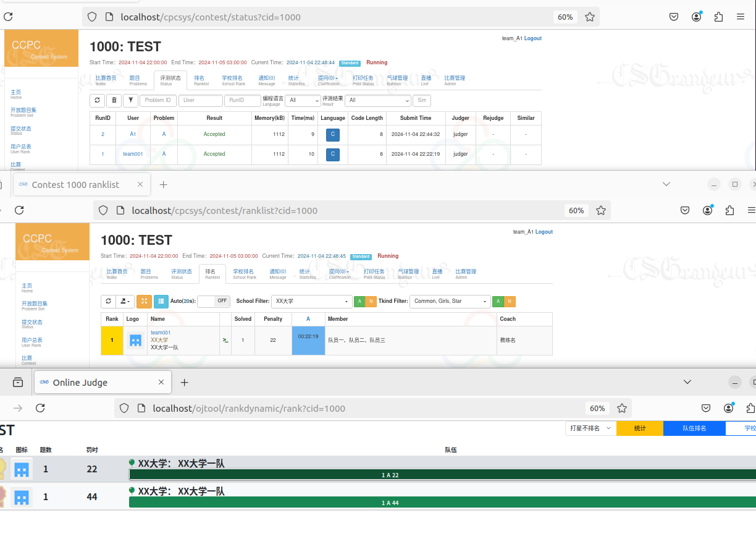The image size is (756, 536).
Task: Click the RunID filter input field
Action: click(x=243, y=100)
